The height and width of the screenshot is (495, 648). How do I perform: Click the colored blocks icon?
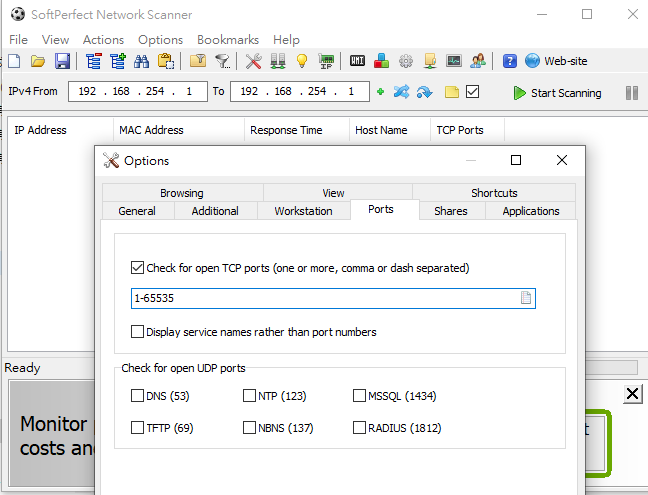click(x=381, y=61)
